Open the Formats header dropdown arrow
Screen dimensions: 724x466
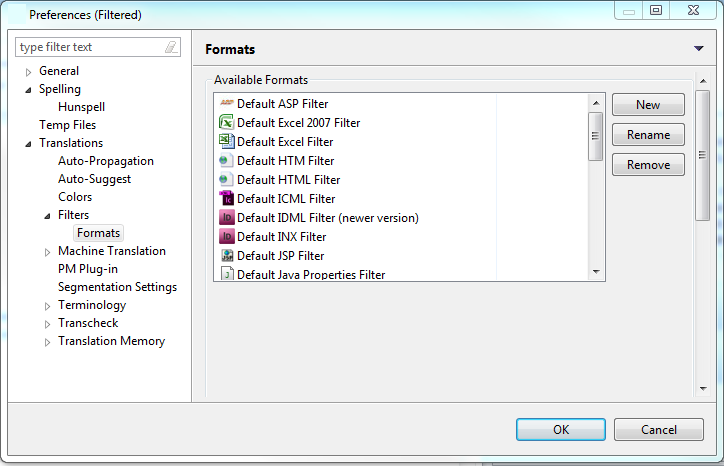(699, 48)
